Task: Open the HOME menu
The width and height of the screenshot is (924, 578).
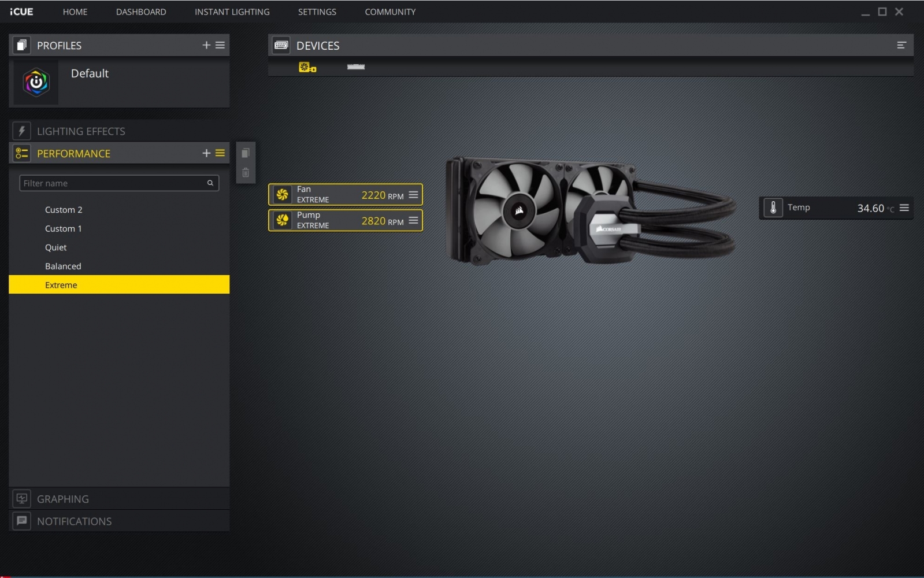Action: [x=75, y=12]
